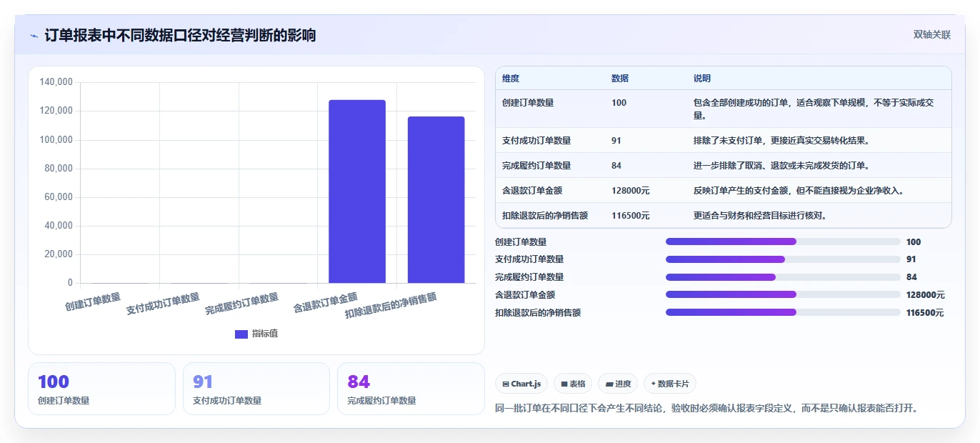Click the 支付成功订单数量 progress bar
Image resolution: width=980 pixels, height=443 pixels.
(783, 259)
